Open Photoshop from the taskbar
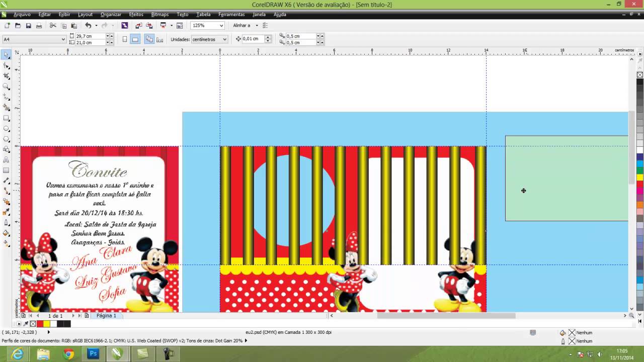This screenshot has height=362, width=644. click(93, 354)
